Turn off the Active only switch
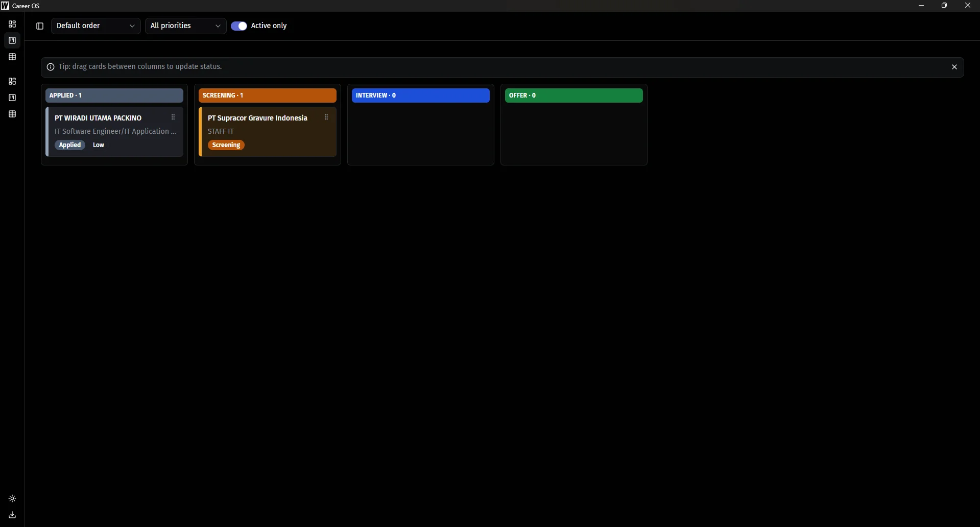980x527 pixels. (239, 26)
